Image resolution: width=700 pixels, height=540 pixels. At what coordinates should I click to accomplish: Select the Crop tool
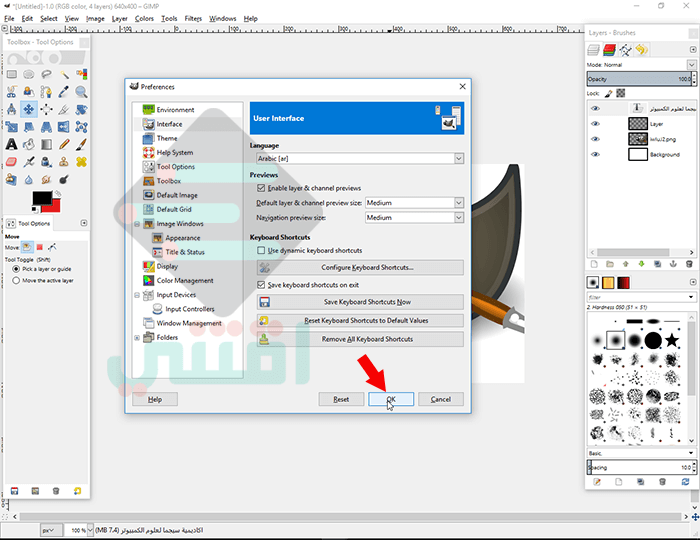pyautogui.click(x=64, y=109)
